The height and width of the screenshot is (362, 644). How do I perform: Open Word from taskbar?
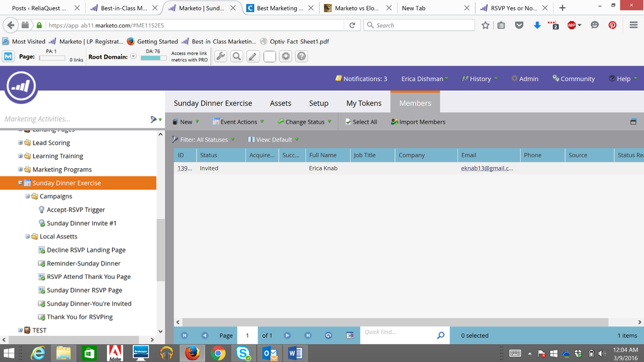tap(295, 353)
